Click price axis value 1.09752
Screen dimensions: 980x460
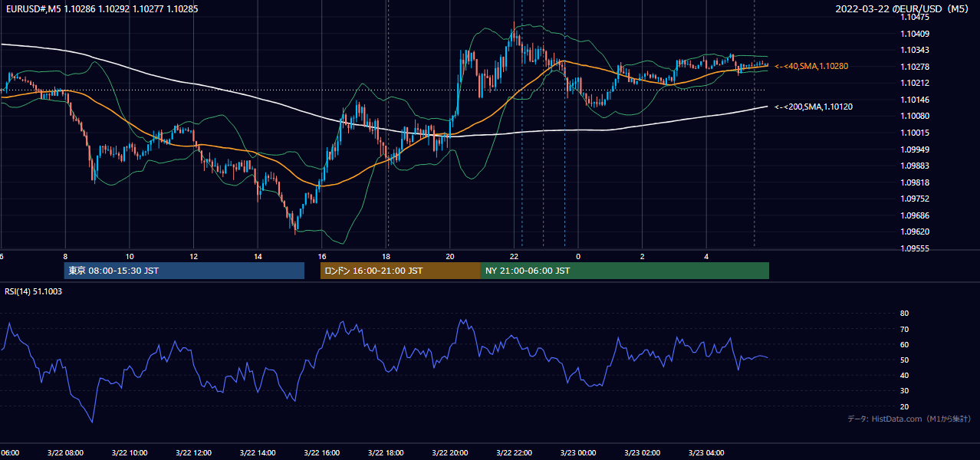[x=914, y=199]
